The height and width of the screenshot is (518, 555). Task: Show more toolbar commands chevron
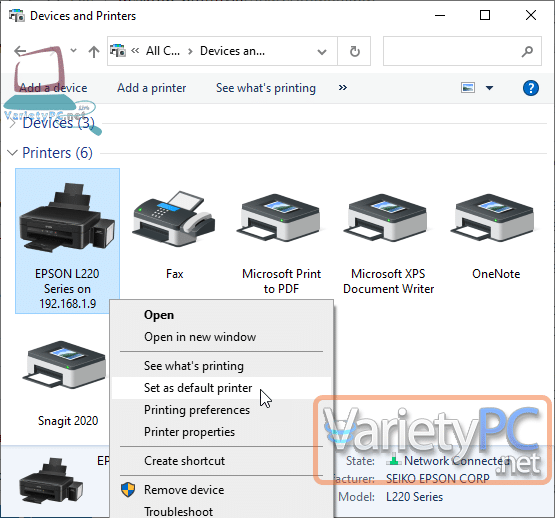[x=342, y=87]
